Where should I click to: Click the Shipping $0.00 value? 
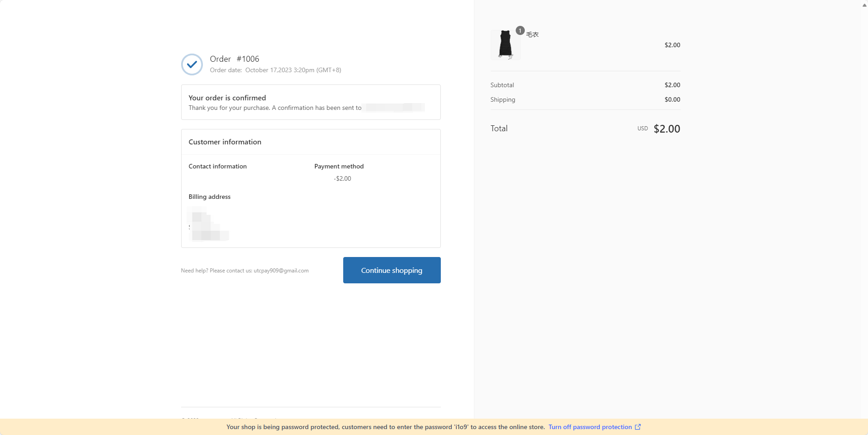(672, 99)
